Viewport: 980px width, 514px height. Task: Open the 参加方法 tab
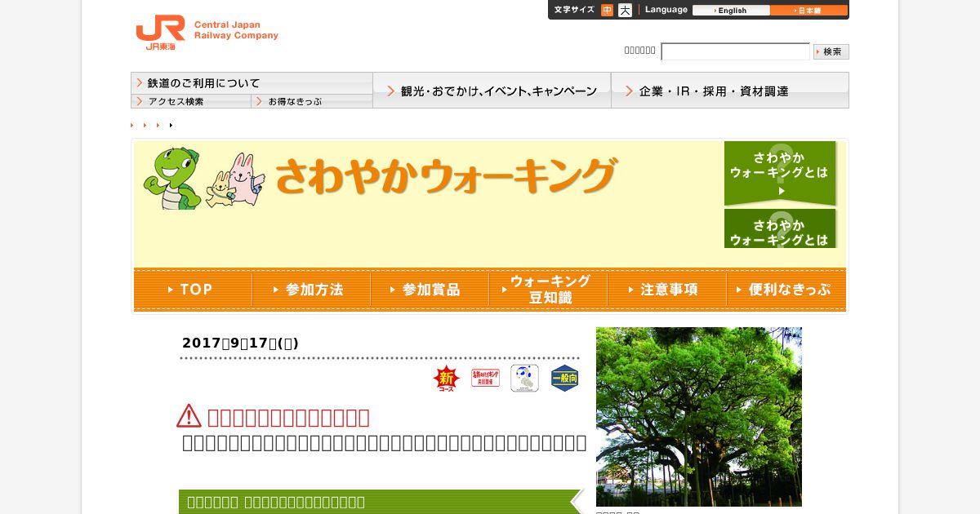311,290
